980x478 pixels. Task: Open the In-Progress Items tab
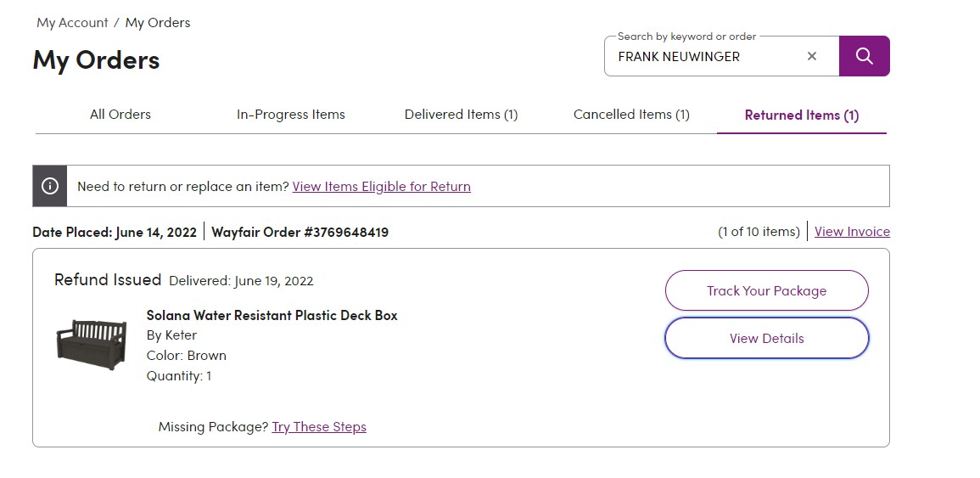coord(291,115)
